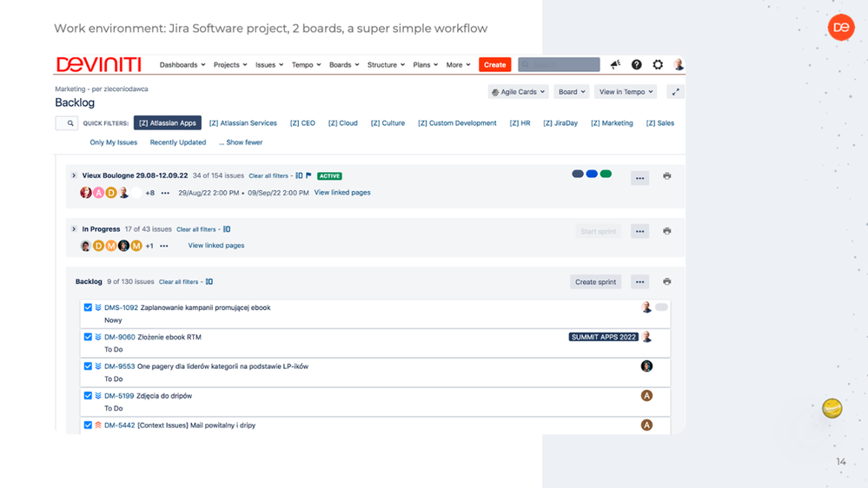Open the Structure menu
This screenshot has width=868, height=488.
coord(386,65)
